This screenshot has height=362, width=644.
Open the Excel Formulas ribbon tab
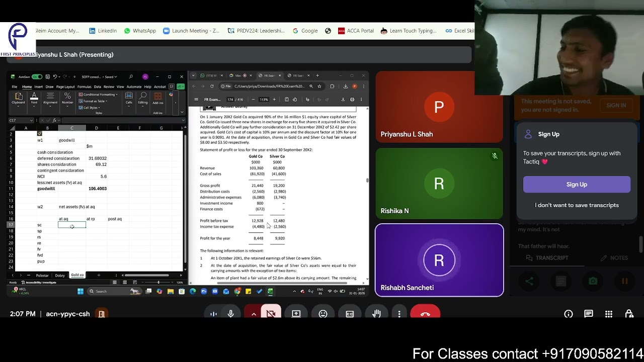(x=84, y=87)
